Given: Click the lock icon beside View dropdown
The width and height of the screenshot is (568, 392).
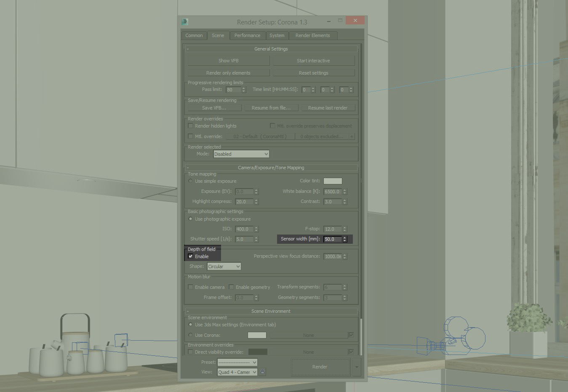Looking at the screenshot, I should point(263,372).
